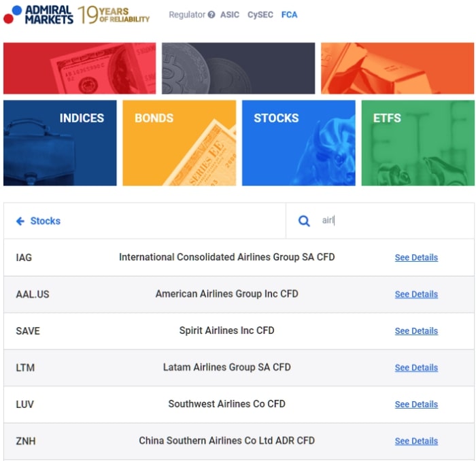Viewport: 476px width, 461px height.
Task: Click the Regulator help question mark icon
Action: click(211, 14)
